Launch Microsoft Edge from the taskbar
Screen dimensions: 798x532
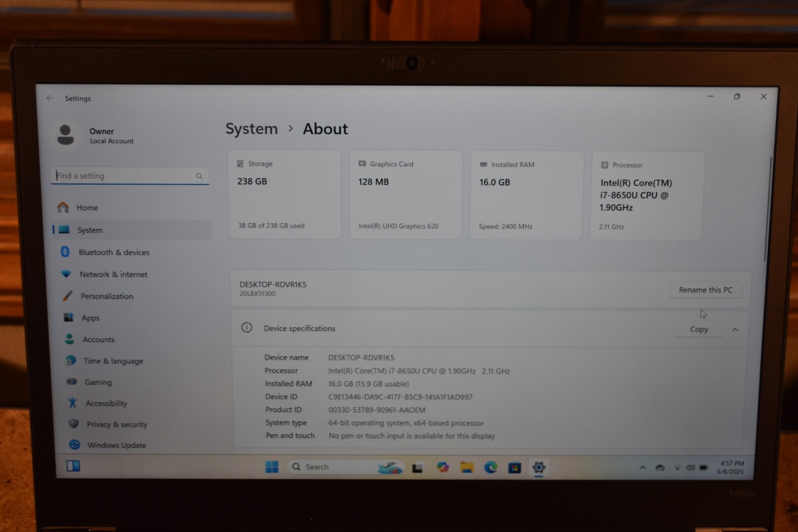coord(491,467)
